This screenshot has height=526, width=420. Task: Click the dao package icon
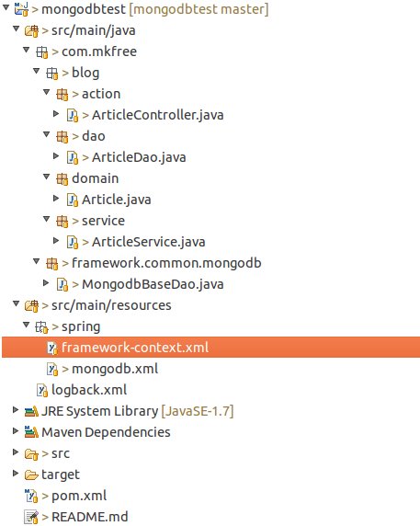62,136
